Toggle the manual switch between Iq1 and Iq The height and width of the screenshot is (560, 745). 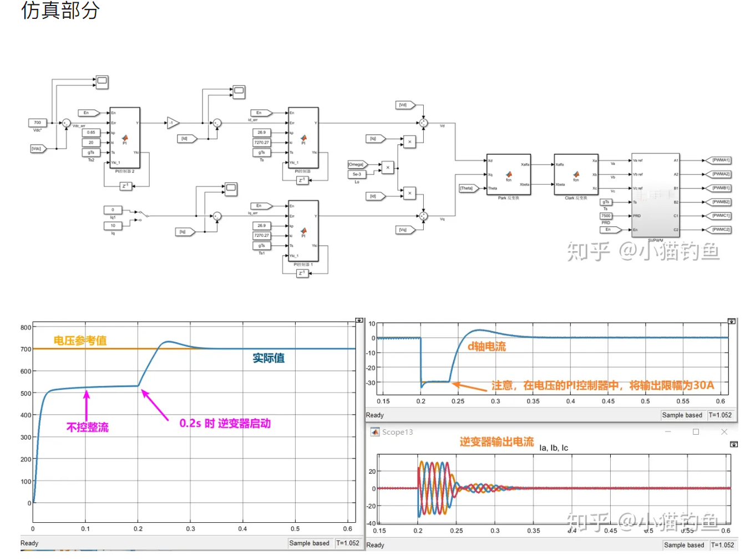pyautogui.click(x=140, y=215)
